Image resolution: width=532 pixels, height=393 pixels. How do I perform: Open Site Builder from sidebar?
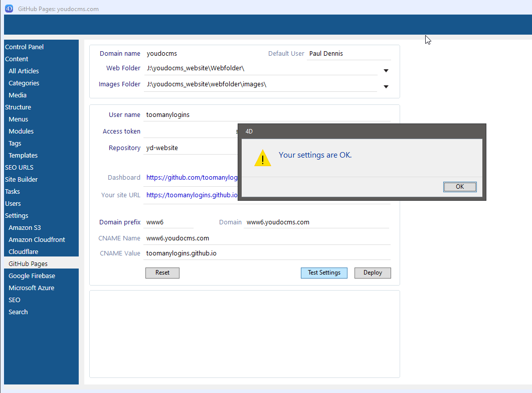(21, 179)
